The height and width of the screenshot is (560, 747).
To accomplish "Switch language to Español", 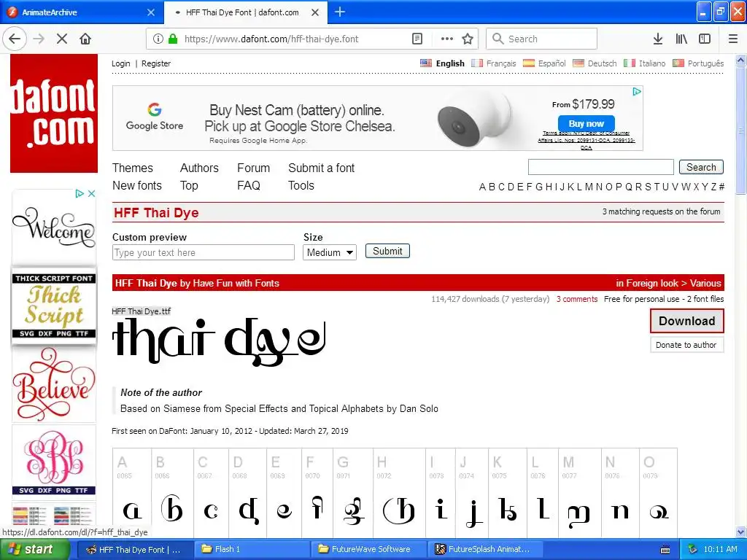I will 544,63.
